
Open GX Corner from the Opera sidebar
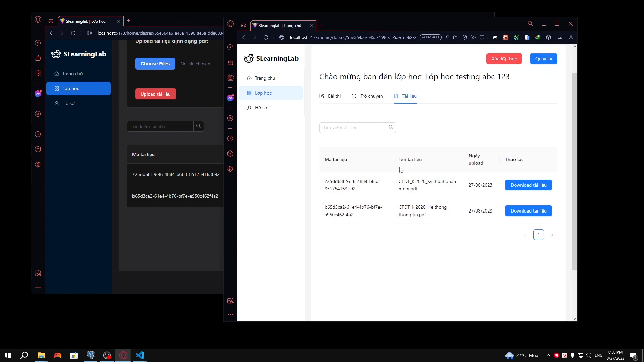[244, 26]
